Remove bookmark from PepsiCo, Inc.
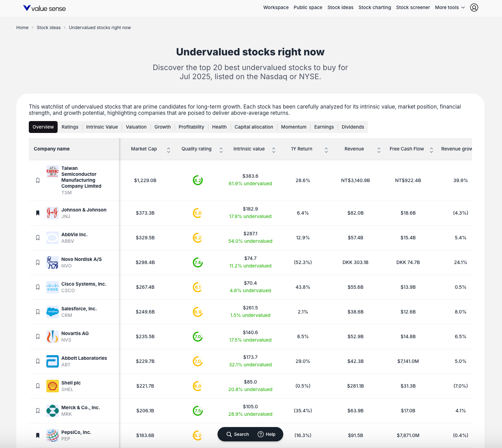This screenshot has width=502, height=448. coord(38,435)
